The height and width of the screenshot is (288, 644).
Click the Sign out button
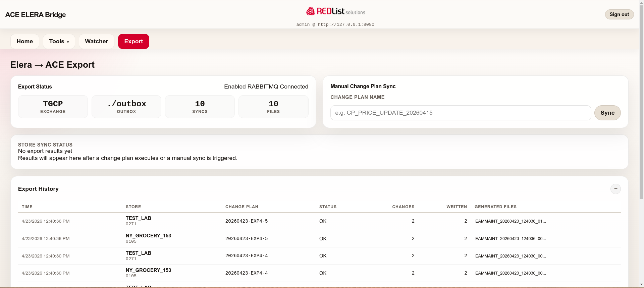pos(619,14)
